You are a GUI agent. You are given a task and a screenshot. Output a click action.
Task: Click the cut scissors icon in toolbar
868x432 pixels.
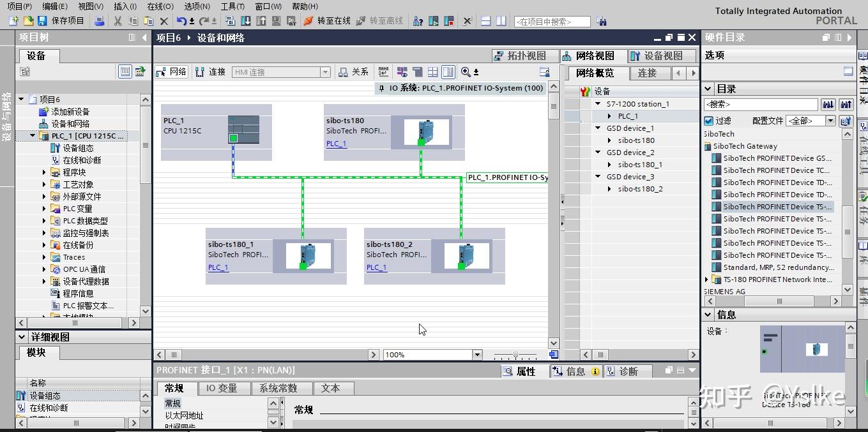[x=118, y=21]
